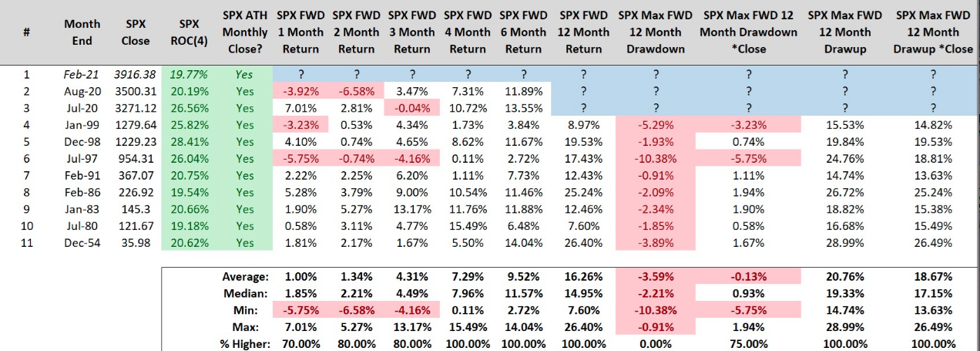This screenshot has height=351, width=980.
Task: Select the 'Average:' summary row label
Action: [247, 276]
